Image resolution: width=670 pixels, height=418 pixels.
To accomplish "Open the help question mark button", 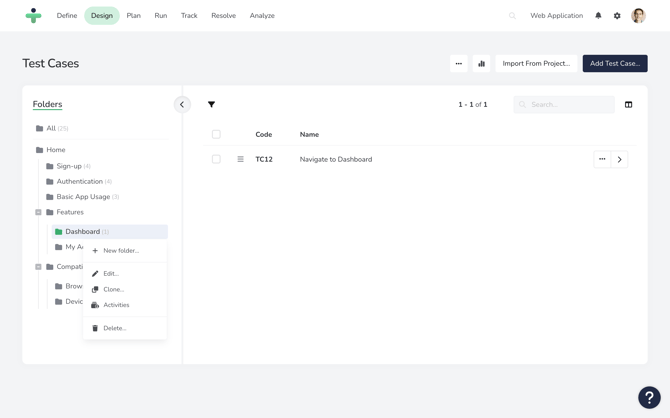I will click(x=649, y=397).
